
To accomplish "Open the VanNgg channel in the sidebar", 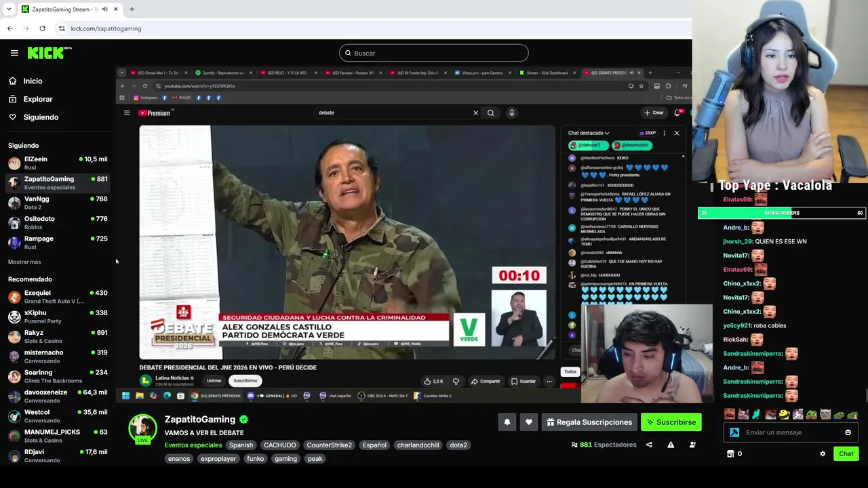I will click(58, 203).
